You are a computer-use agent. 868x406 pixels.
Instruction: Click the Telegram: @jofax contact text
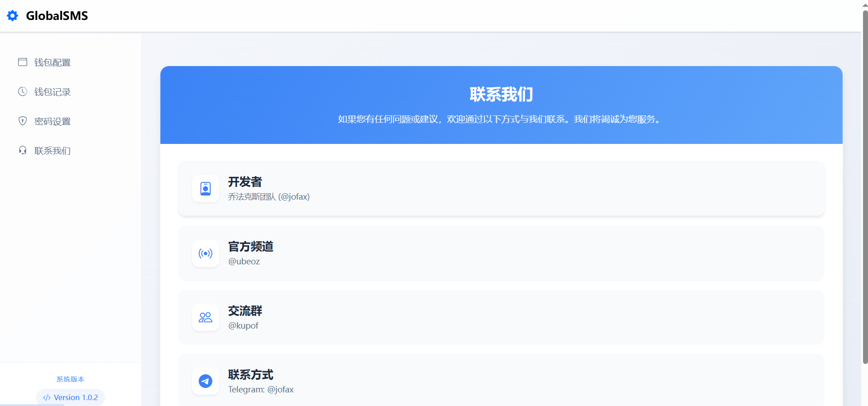[261, 390]
